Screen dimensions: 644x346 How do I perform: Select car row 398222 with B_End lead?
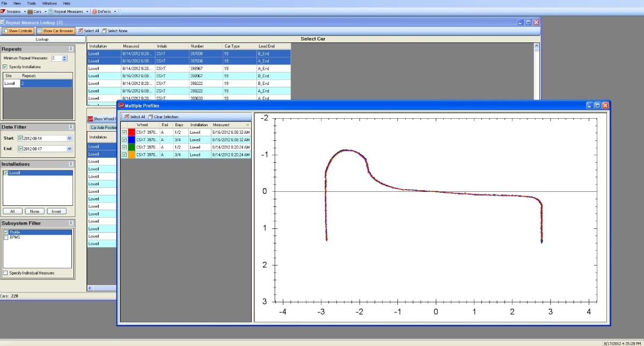tap(189, 83)
